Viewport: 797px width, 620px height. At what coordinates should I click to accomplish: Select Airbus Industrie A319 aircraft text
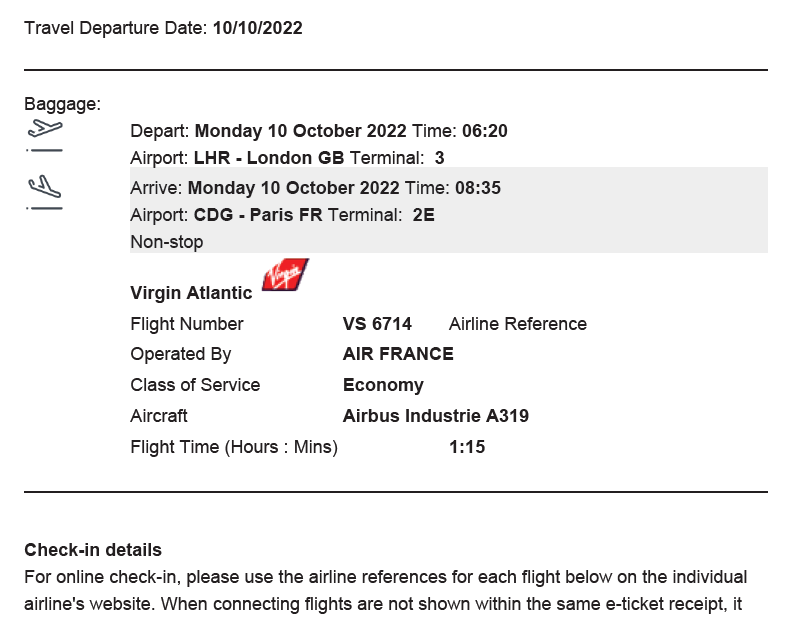[x=436, y=416]
